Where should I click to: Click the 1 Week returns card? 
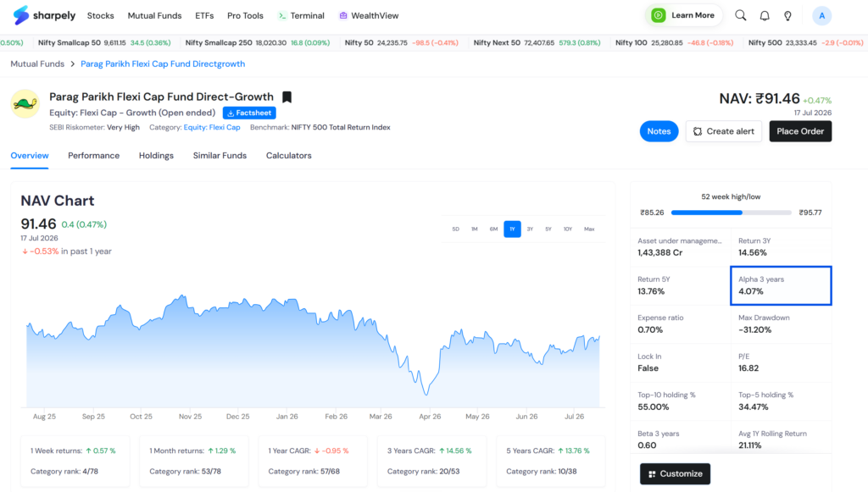coord(75,461)
